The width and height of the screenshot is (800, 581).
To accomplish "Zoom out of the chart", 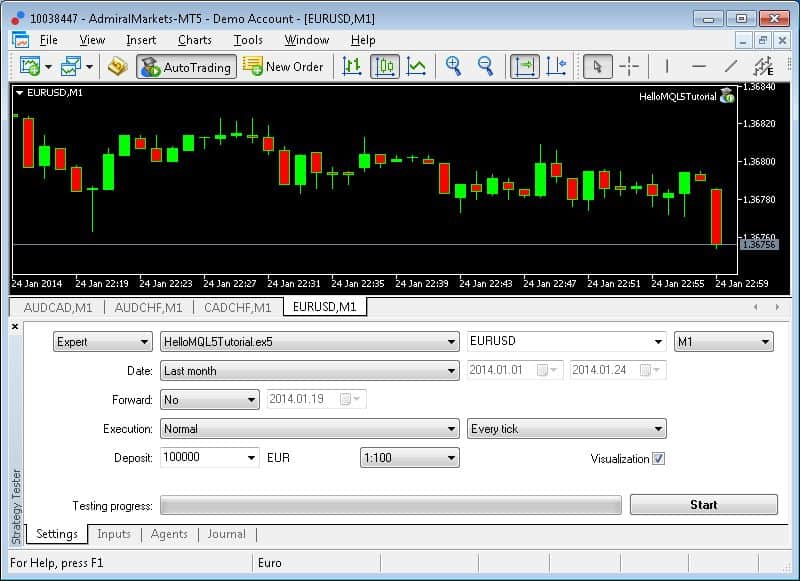I will point(485,66).
